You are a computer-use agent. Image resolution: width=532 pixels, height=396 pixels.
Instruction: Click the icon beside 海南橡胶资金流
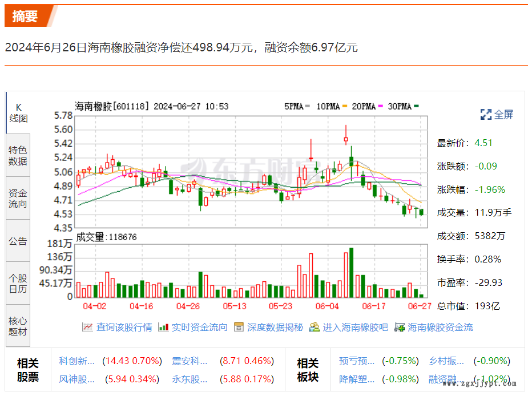pos(400,327)
